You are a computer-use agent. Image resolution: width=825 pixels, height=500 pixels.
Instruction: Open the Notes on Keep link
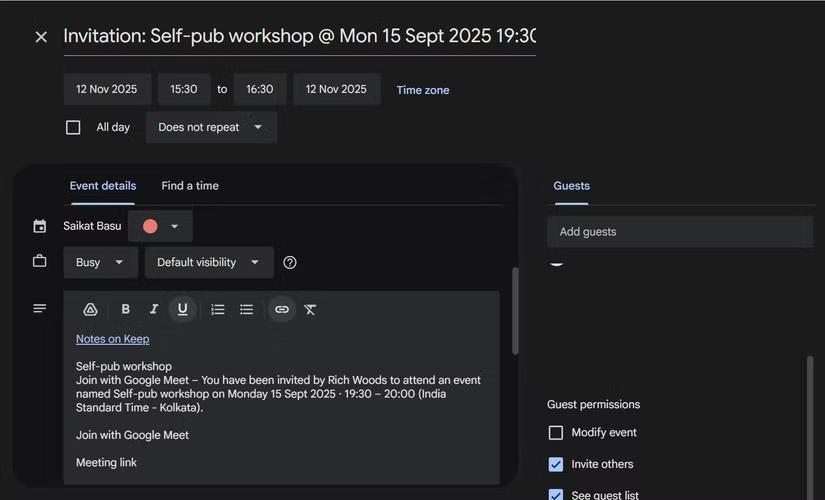point(113,339)
